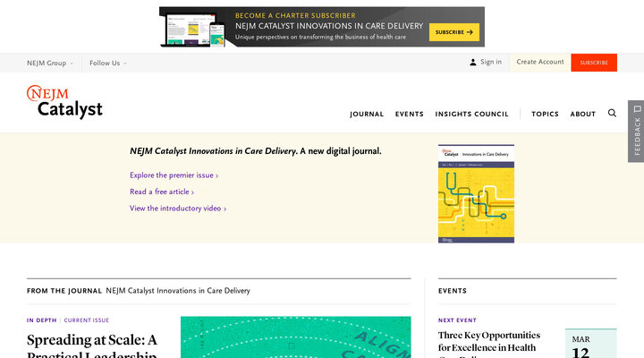Open the Journal menu item
The width and height of the screenshot is (644, 358).
click(x=367, y=115)
